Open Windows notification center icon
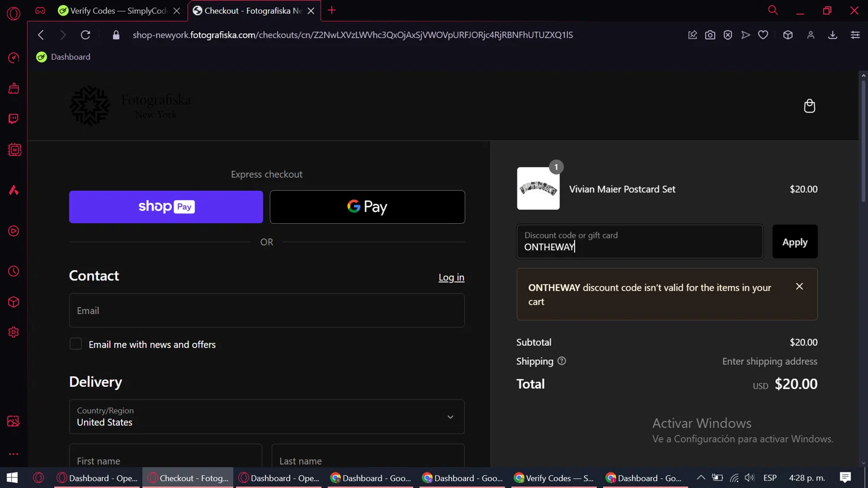 click(x=845, y=478)
